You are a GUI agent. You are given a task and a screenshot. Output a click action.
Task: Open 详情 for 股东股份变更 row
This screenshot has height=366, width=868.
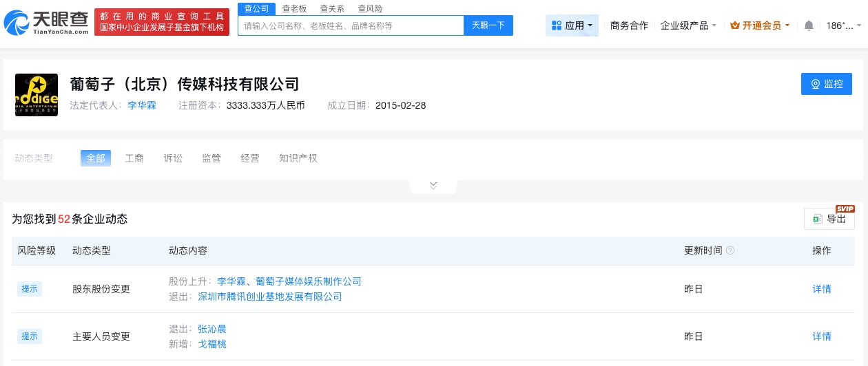(822, 289)
